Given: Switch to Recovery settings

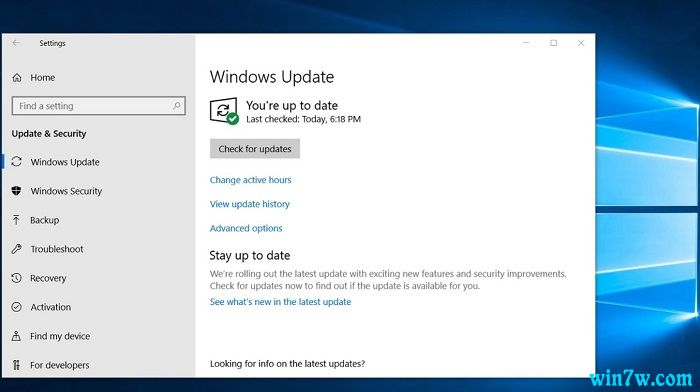Looking at the screenshot, I should (x=48, y=278).
